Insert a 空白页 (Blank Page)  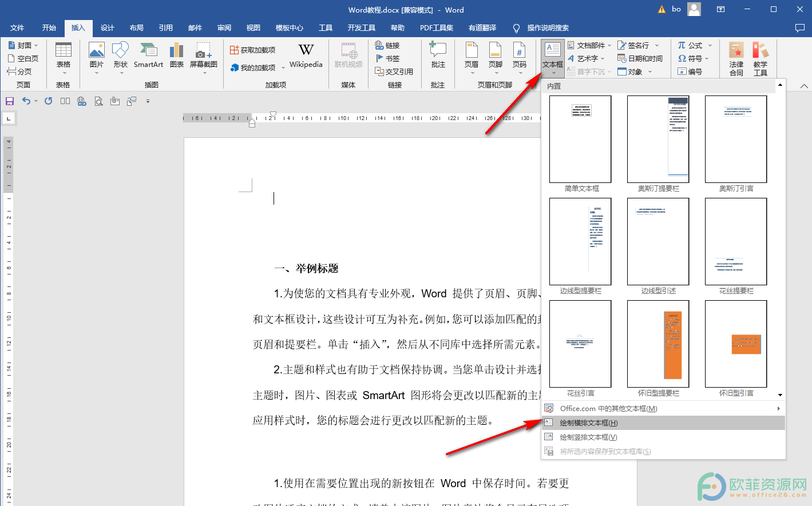pos(23,58)
